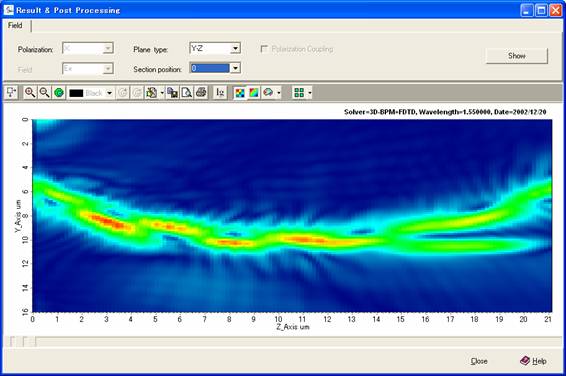The width and height of the screenshot is (566, 376).
Task: Click the pointer selection tool icon
Action: [11, 93]
